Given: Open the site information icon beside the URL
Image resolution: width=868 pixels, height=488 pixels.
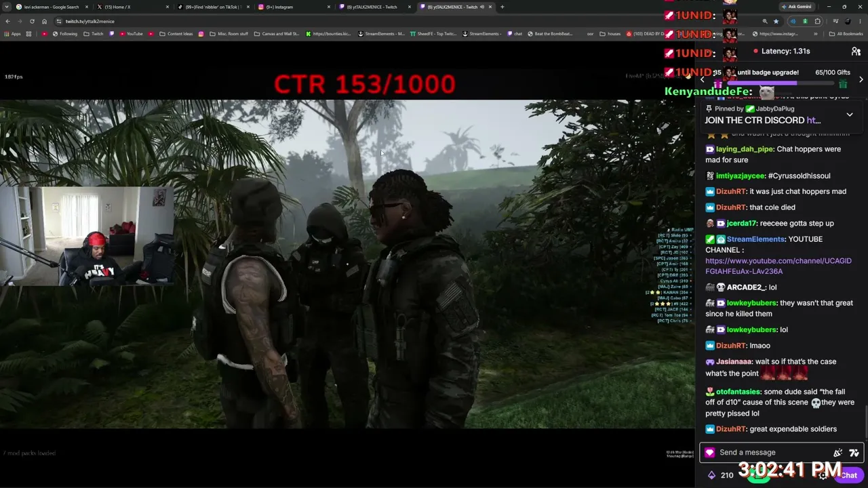Looking at the screenshot, I should pyautogui.click(x=59, y=21).
